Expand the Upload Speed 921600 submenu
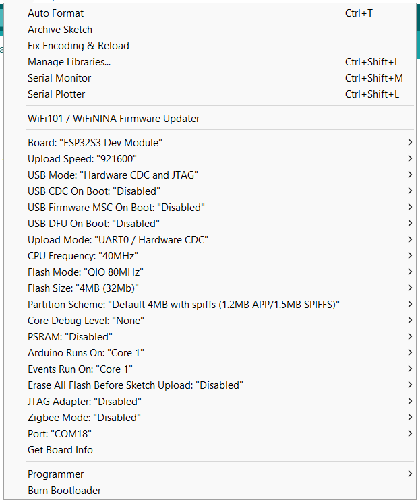Viewport: 420px width, 504px height. tap(82, 159)
